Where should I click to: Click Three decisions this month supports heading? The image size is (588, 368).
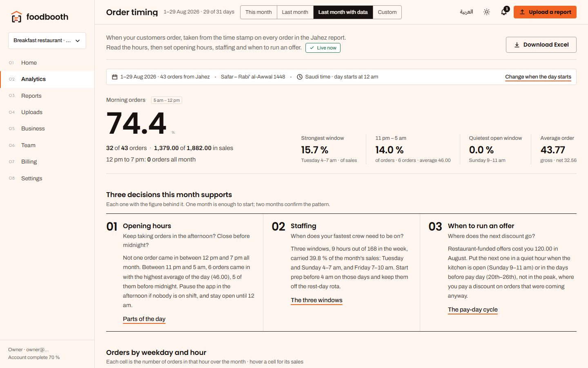[x=169, y=195]
